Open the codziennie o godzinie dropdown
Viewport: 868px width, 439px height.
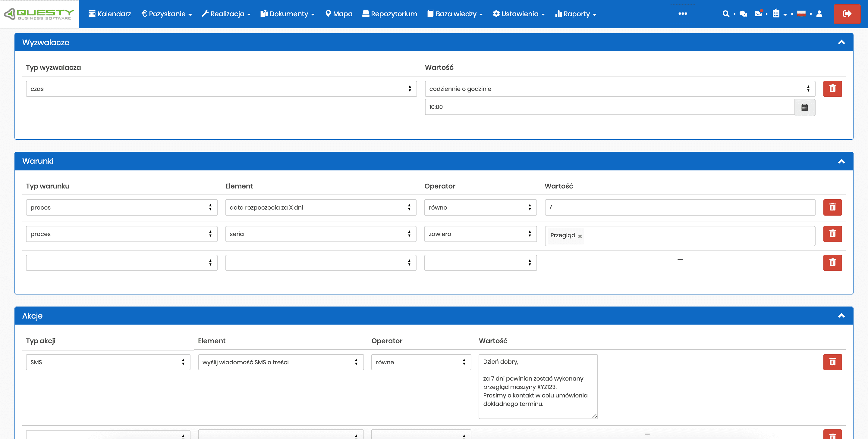point(620,89)
